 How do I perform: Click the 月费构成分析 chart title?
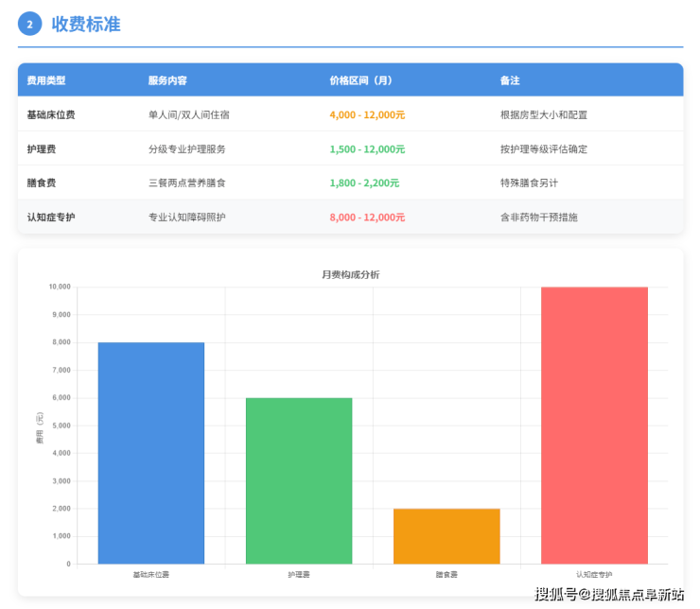click(x=350, y=274)
